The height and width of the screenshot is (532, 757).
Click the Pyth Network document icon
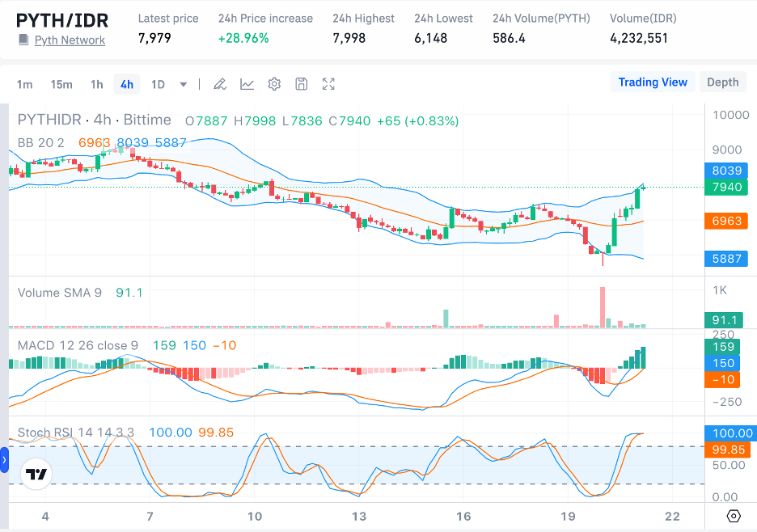[22, 40]
